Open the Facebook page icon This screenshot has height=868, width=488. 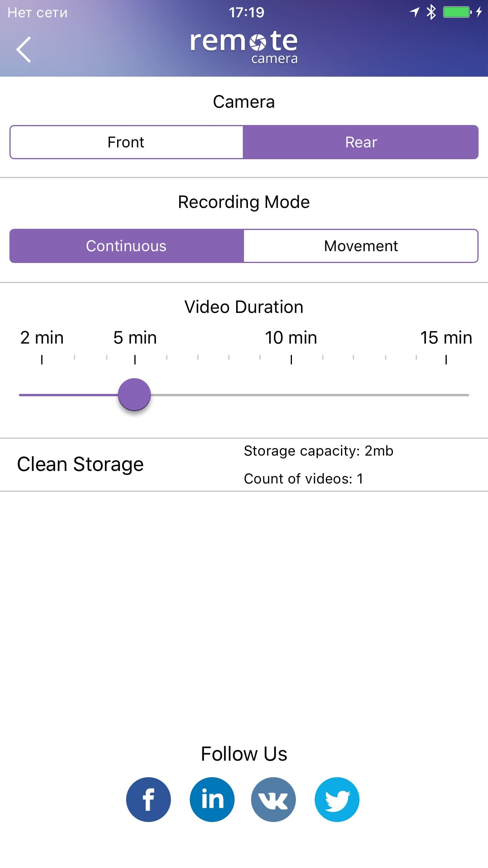[149, 799]
